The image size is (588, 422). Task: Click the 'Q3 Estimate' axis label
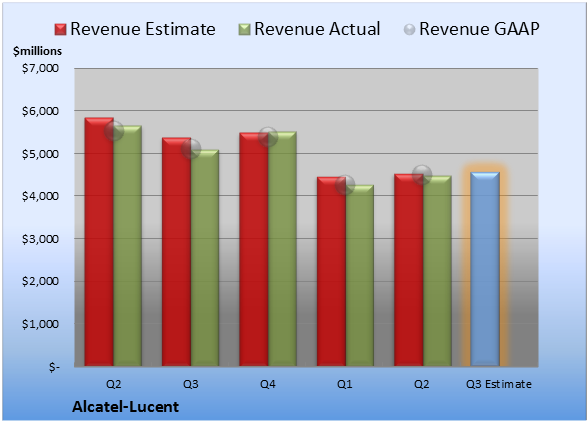pos(499,384)
